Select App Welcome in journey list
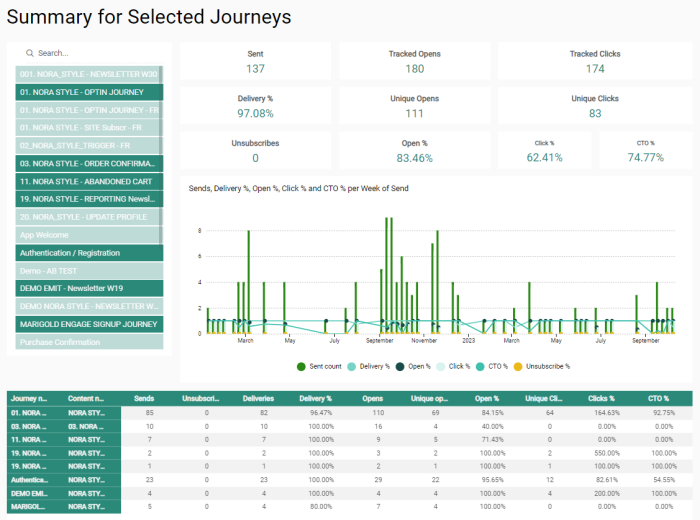 [x=88, y=235]
